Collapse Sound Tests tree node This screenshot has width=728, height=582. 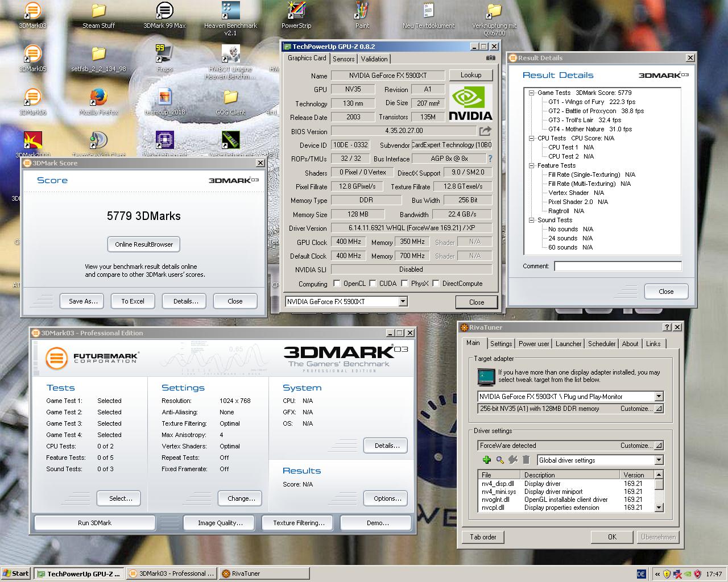[531, 220]
